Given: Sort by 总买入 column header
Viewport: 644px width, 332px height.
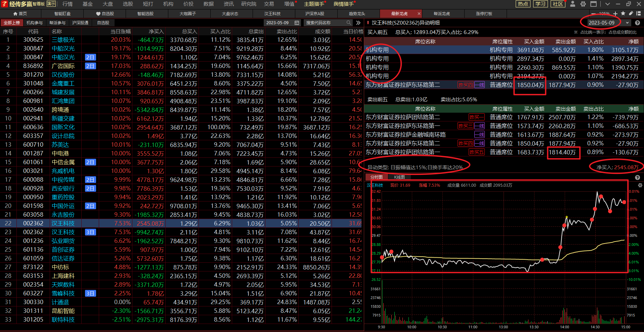Looking at the screenshot, I should (x=189, y=31).
